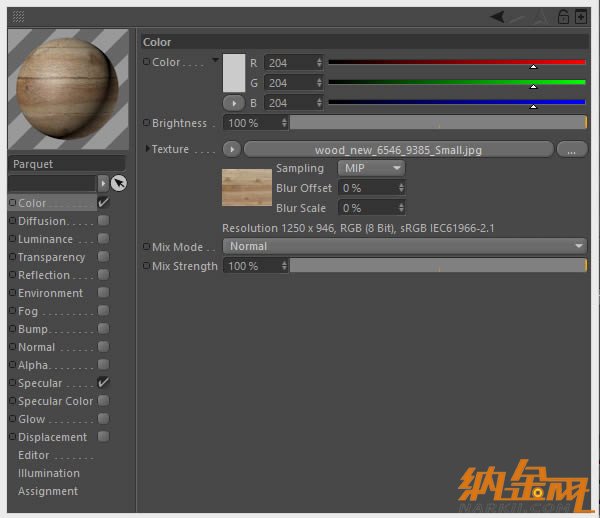Image resolution: width=600 pixels, height=518 pixels.
Task: Click the red channel slider
Action: pyautogui.click(x=457, y=63)
